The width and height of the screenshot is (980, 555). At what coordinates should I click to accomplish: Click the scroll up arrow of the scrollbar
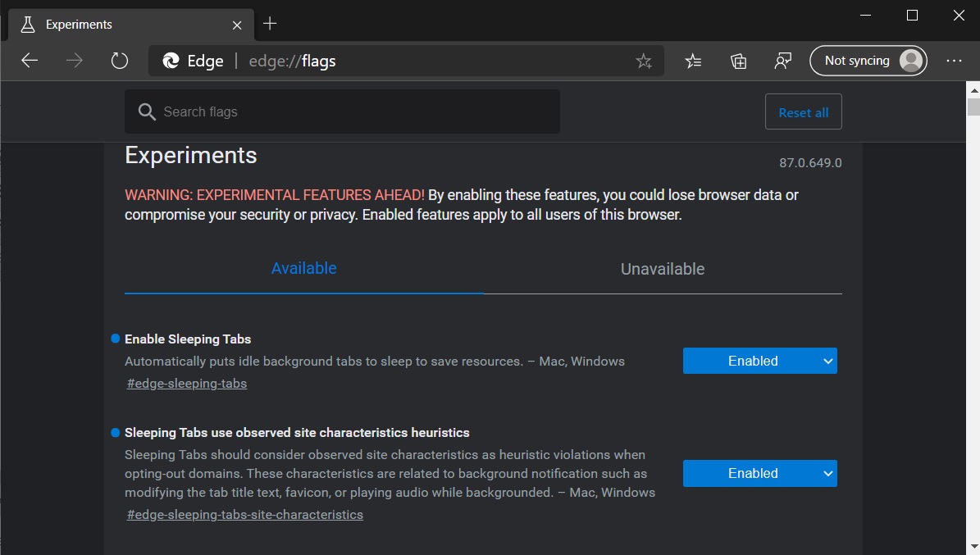point(973,90)
